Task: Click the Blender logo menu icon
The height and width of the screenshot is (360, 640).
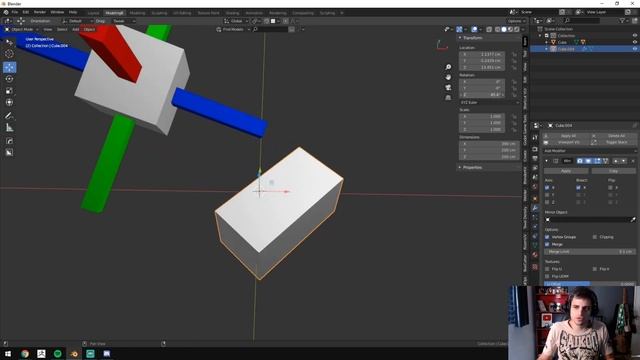Action: (6, 12)
